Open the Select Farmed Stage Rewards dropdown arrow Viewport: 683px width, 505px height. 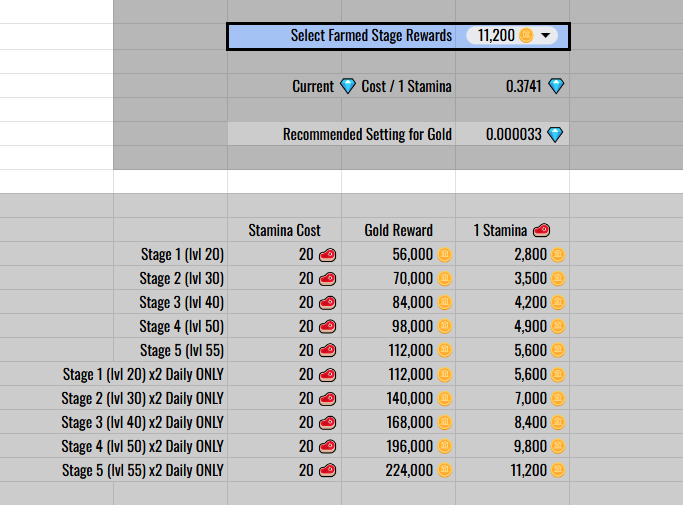(546, 36)
